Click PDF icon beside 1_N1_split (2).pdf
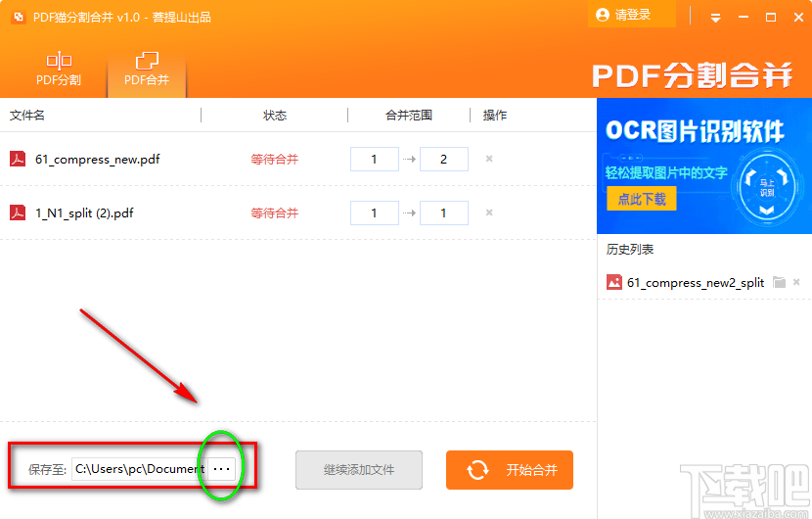 18,212
